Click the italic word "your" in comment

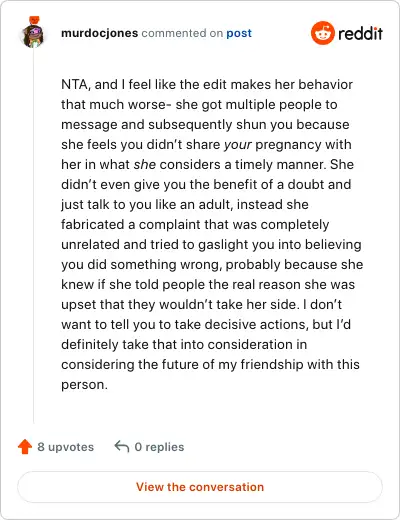(x=238, y=145)
